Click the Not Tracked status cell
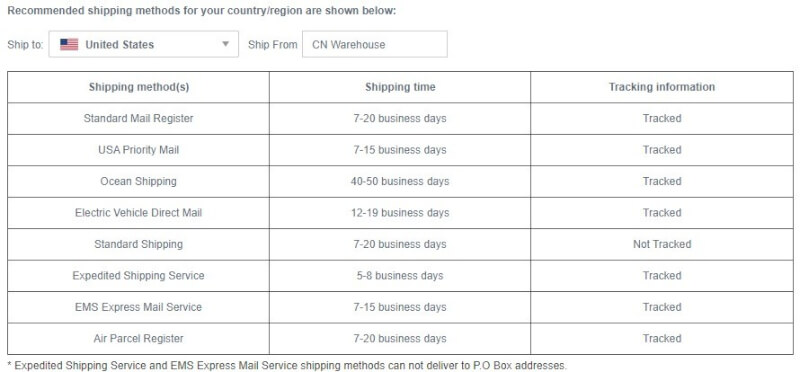Image resolution: width=800 pixels, height=372 pixels. (x=662, y=244)
